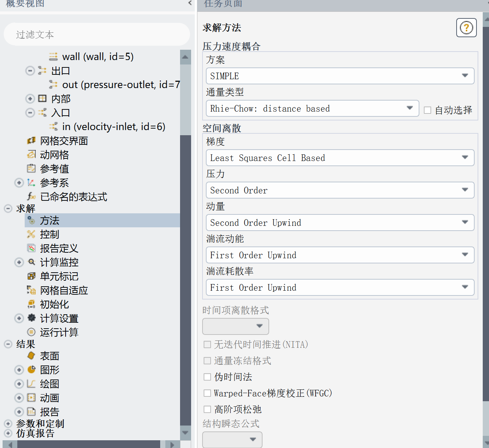The image size is (489, 448).
Task: Expand the 参数和定制 node
Action: point(8,424)
